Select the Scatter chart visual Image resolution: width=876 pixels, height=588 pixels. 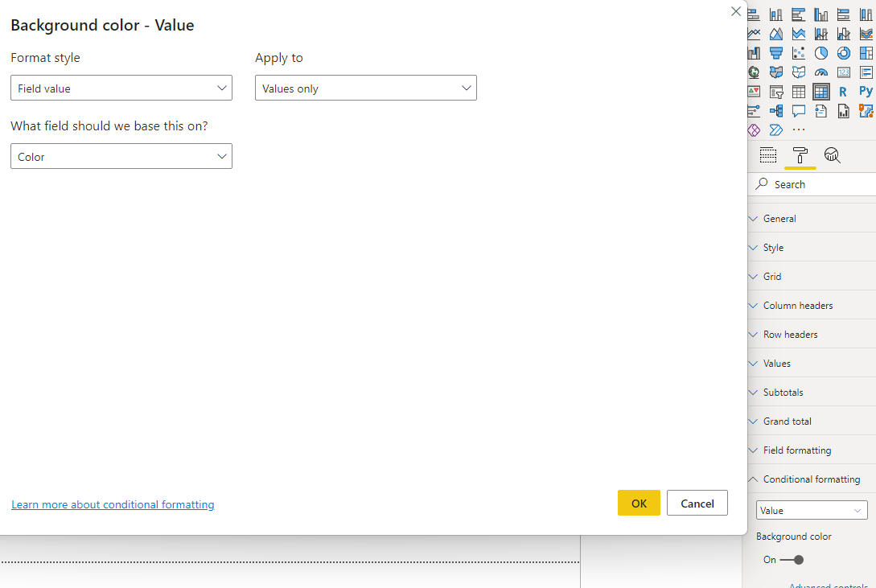click(798, 53)
